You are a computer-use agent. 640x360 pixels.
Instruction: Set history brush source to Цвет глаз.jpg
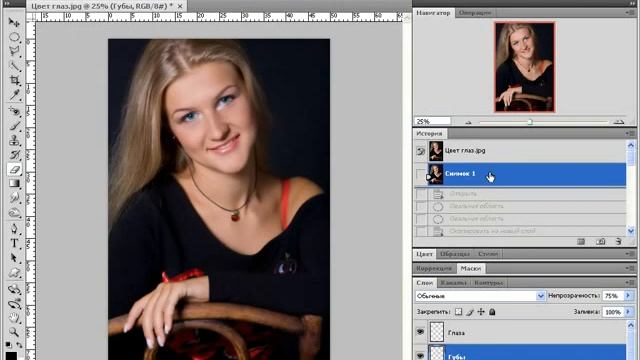click(420, 151)
